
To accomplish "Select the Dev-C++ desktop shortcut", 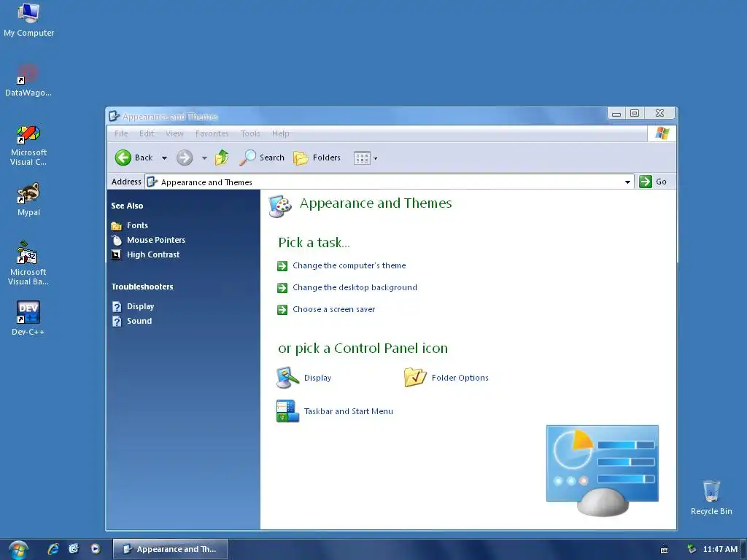I will (28, 318).
